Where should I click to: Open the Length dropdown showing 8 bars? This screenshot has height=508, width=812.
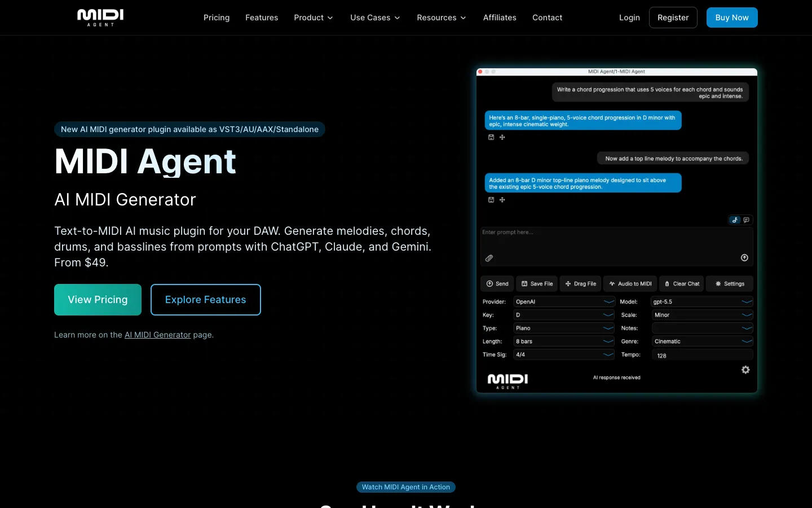564,341
